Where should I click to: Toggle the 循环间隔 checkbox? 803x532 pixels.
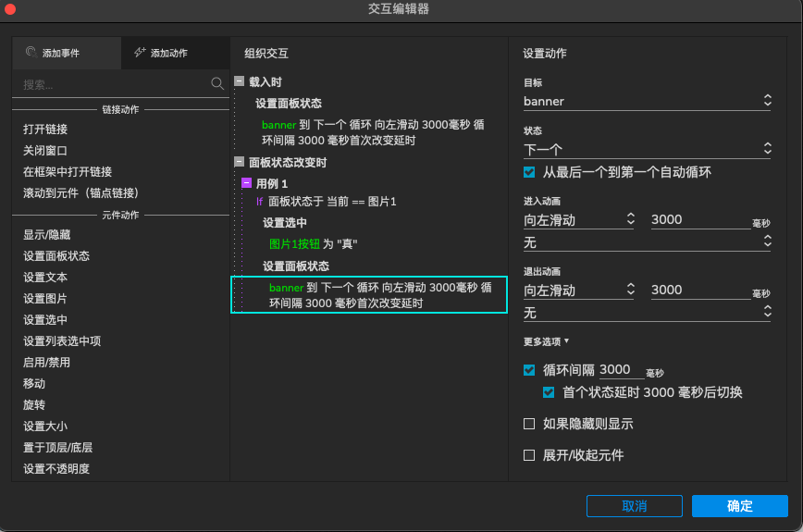click(x=529, y=370)
